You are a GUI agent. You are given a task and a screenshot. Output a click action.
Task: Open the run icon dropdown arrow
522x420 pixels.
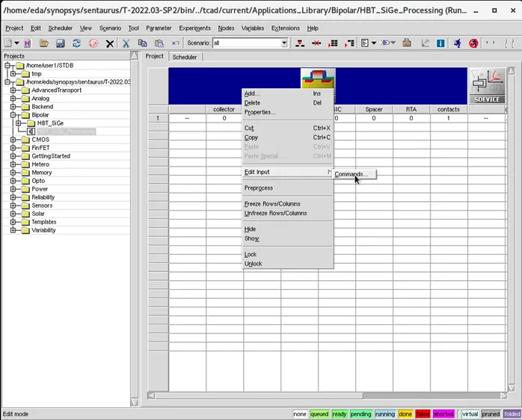393,43
